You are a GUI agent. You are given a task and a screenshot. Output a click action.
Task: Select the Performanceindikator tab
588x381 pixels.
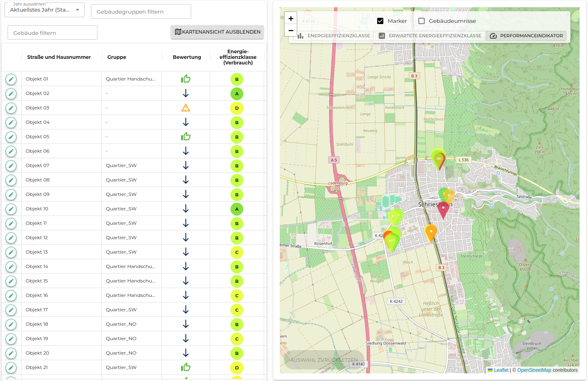tap(526, 36)
